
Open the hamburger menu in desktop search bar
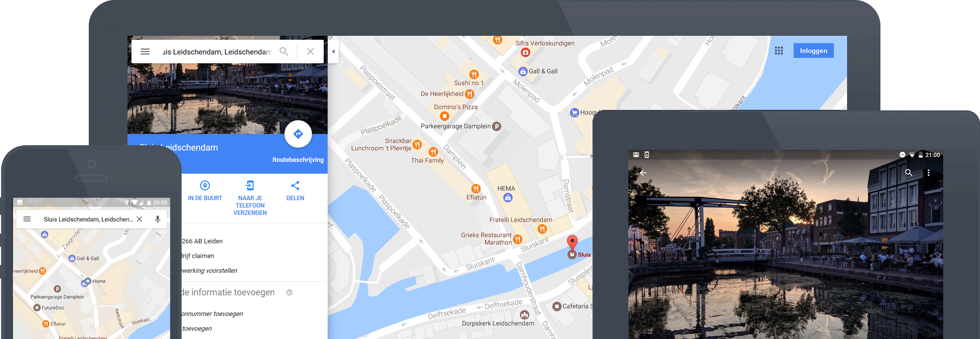point(145,52)
